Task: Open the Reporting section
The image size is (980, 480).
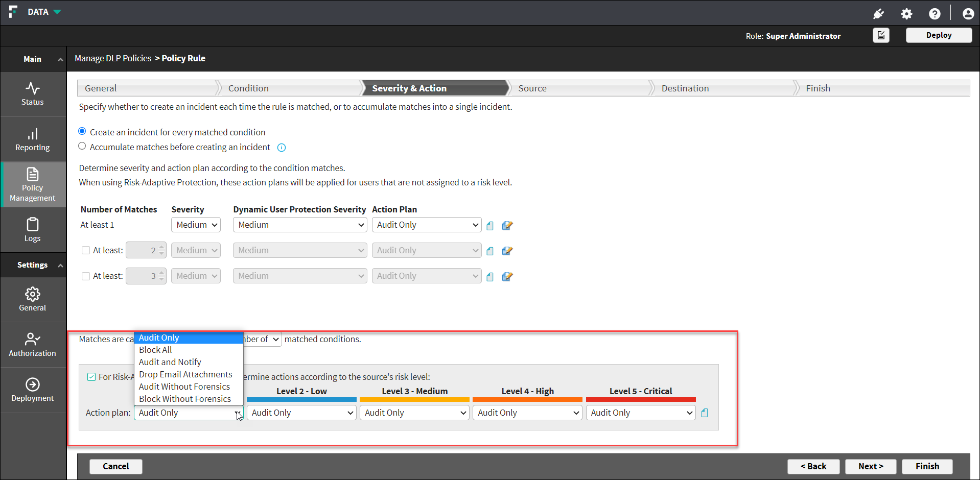Action: [33, 140]
